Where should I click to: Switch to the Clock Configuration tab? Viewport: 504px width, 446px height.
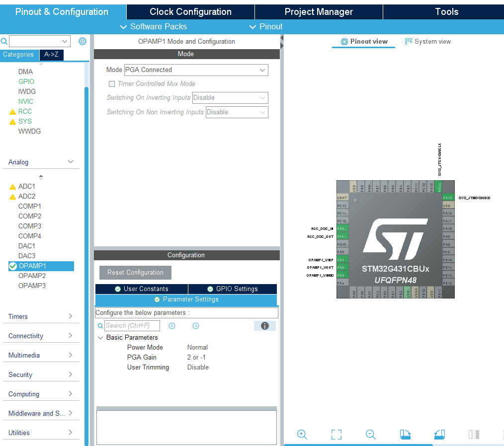pos(190,11)
